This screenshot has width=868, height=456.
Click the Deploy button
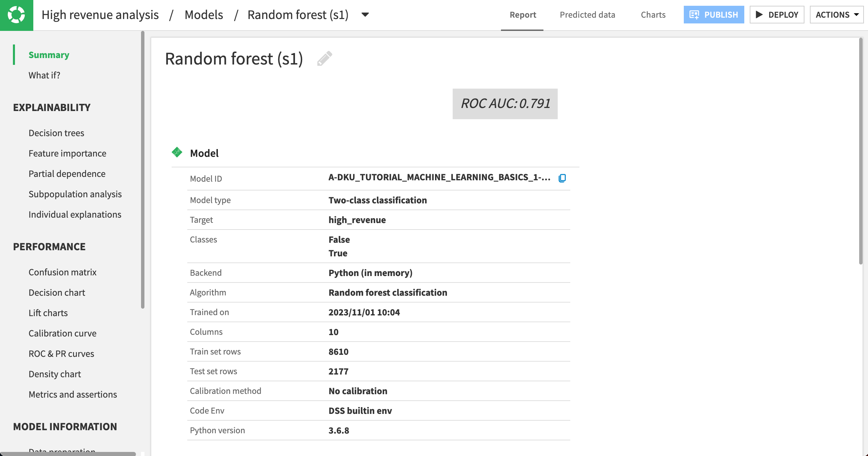tap(777, 15)
